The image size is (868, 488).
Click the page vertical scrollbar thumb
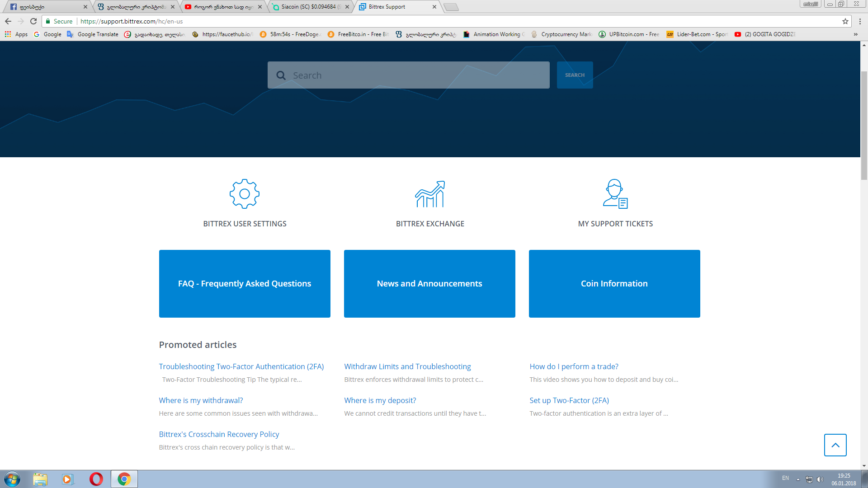click(864, 127)
